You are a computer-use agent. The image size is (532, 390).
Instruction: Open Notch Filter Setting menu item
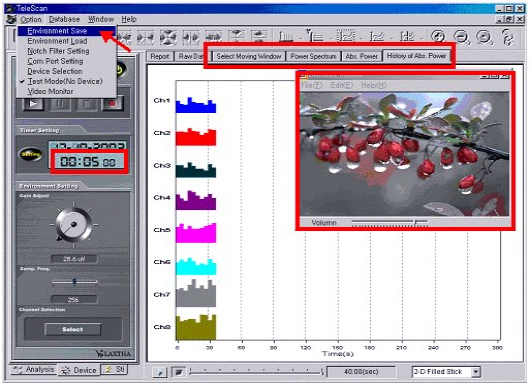pos(58,51)
